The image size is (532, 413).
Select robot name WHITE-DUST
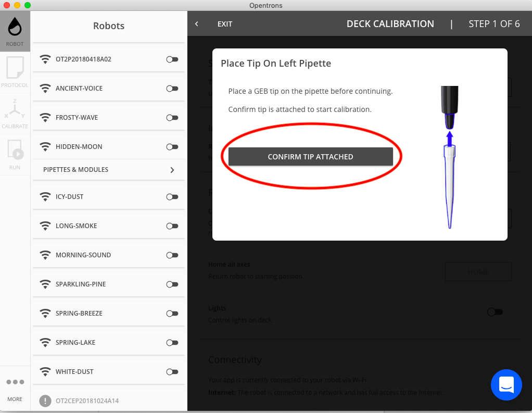[74, 372]
